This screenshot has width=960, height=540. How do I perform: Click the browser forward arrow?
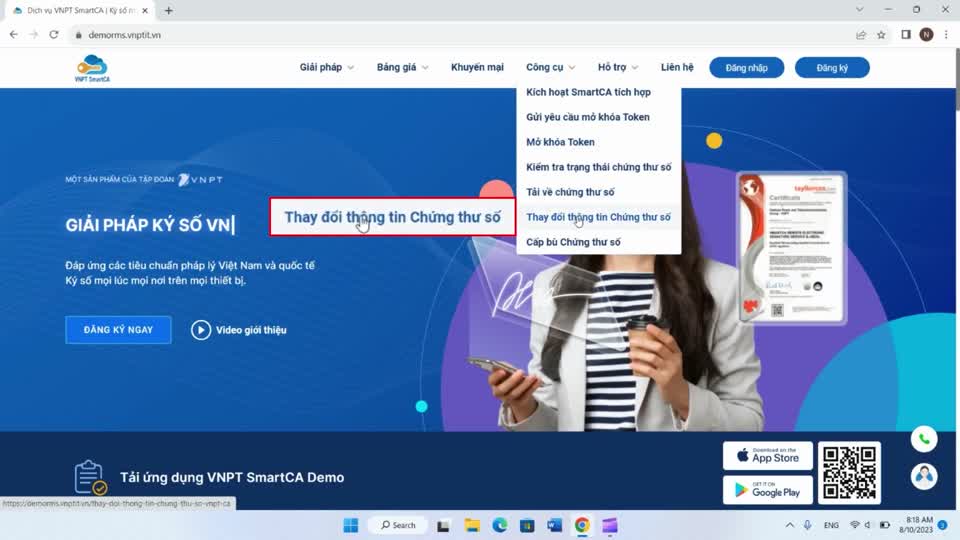(x=34, y=35)
